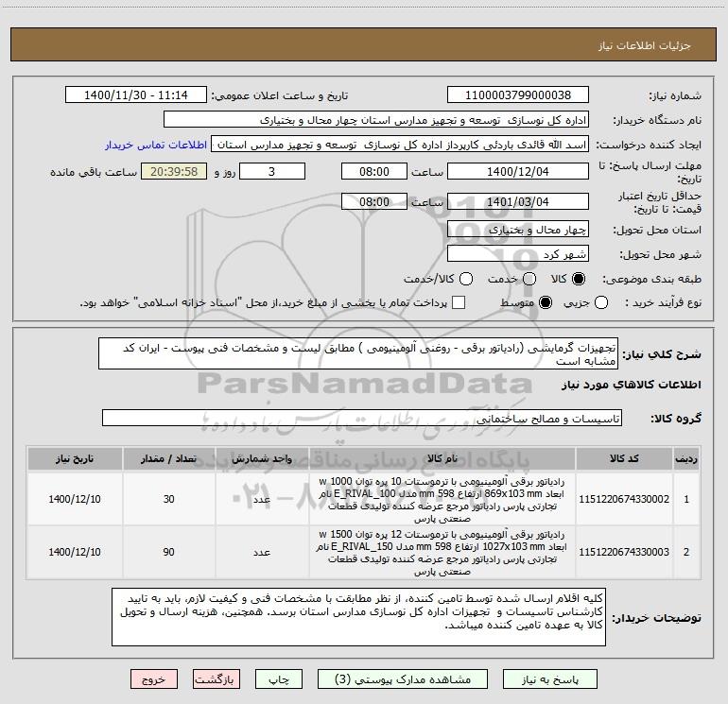Viewport: 728px width, 704px height.
Task: Click the price validity date 1401/03/04
Action: coord(518,201)
